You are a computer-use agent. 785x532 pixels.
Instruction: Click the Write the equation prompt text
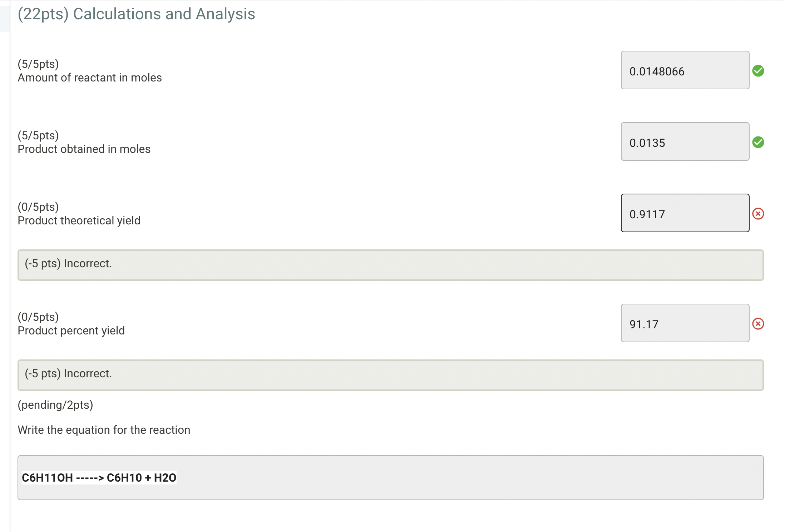[104, 430]
